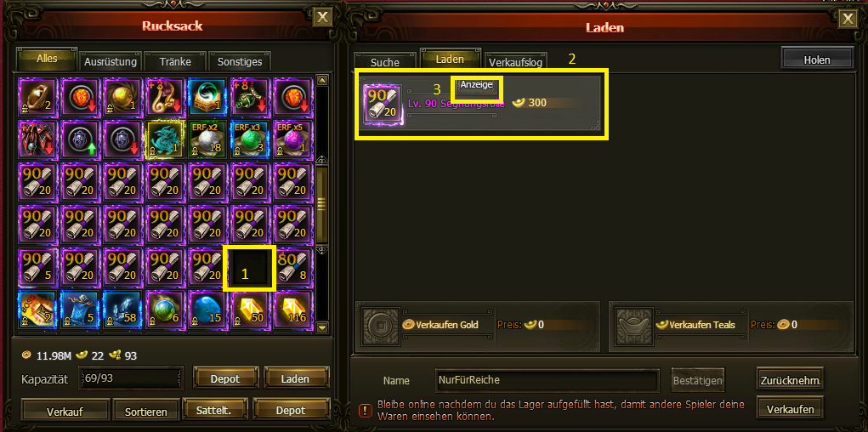This screenshot has width=868, height=432.
Task: Open the Lv. 90 Segnungsrolle shop listing
Action: (x=481, y=104)
